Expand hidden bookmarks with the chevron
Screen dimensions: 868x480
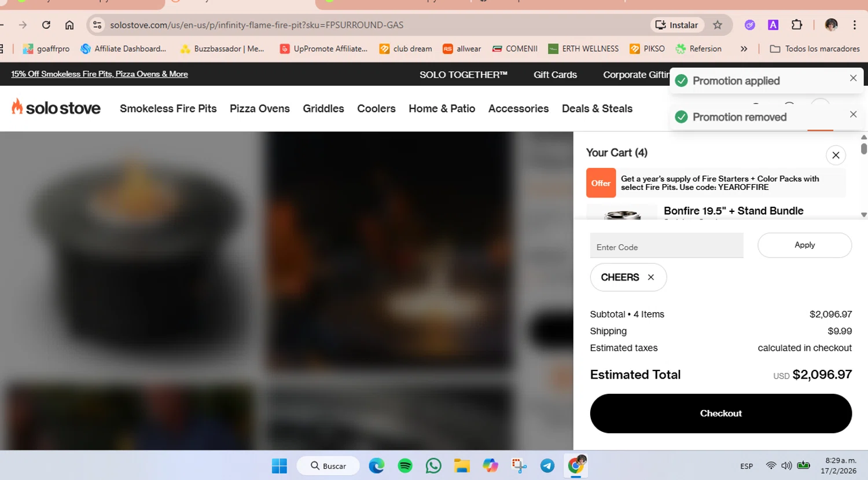point(744,49)
